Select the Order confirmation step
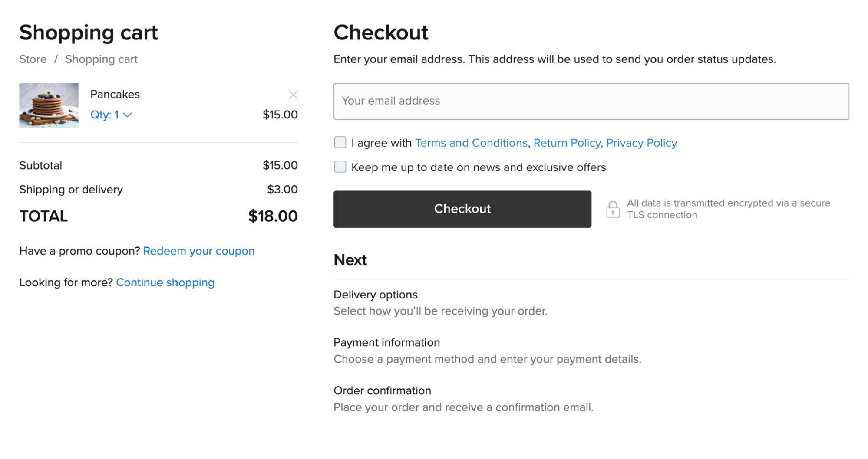 pos(382,391)
